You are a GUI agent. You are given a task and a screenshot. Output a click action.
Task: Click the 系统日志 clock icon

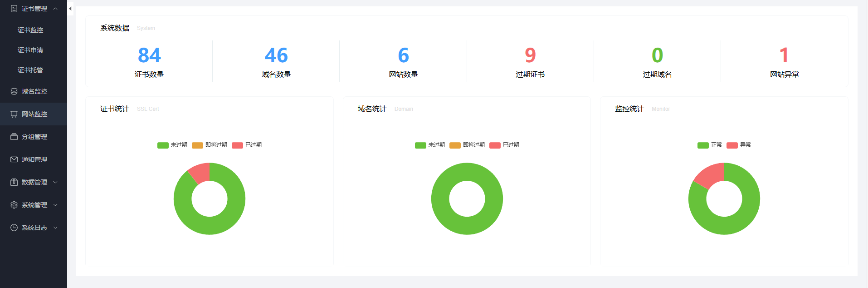point(14,228)
